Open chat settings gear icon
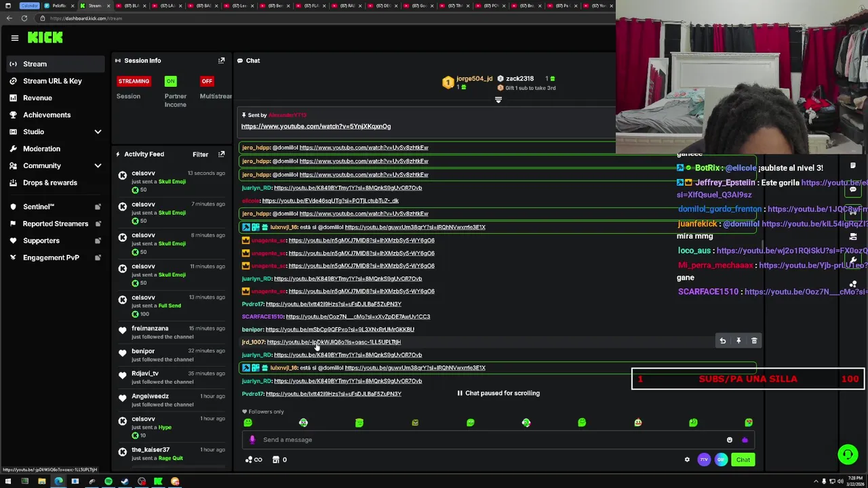 tap(687, 460)
